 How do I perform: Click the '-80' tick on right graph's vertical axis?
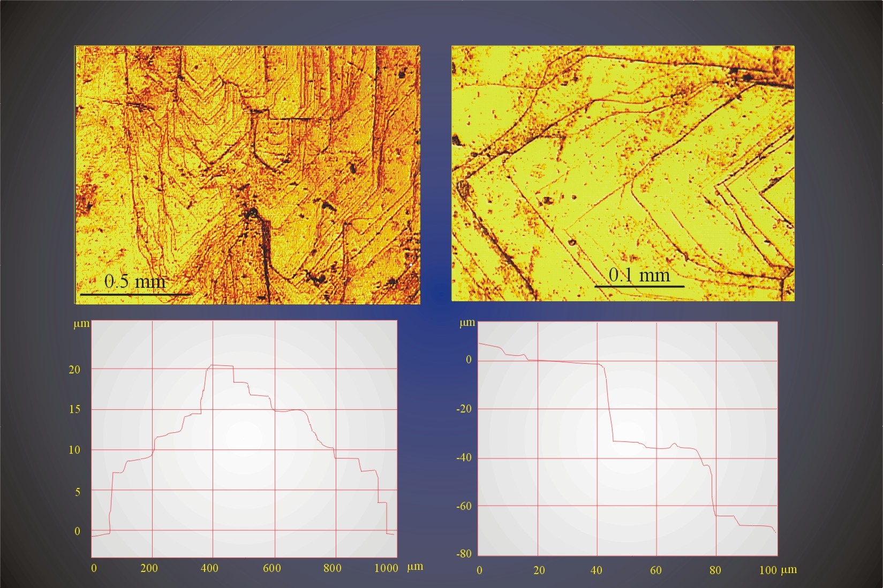click(464, 554)
